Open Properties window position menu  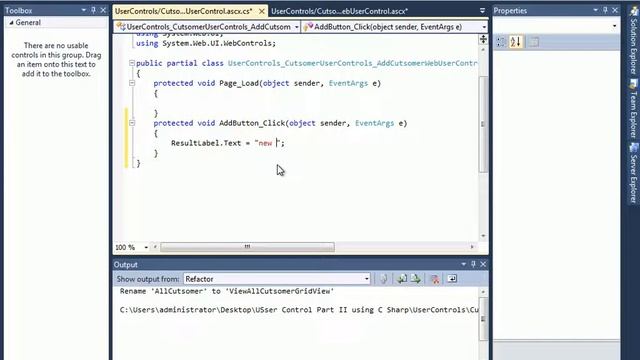coord(596,10)
